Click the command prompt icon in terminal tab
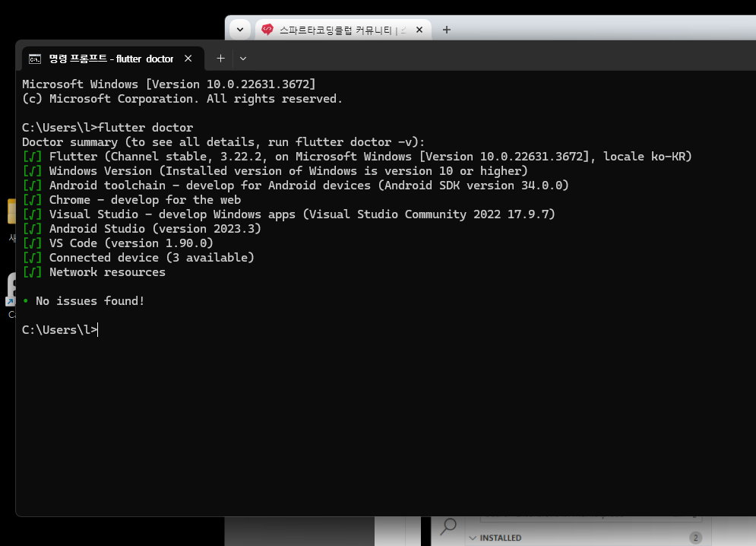This screenshot has height=546, width=756. 35,59
